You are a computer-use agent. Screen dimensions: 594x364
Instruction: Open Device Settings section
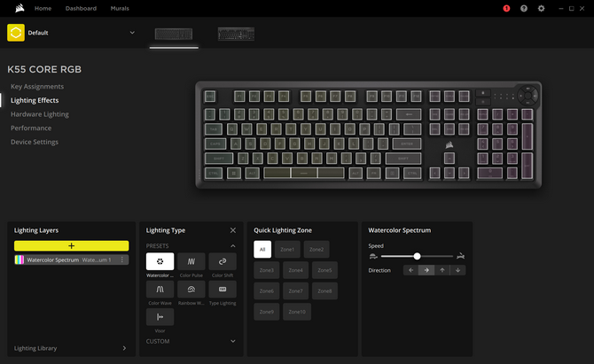click(x=35, y=142)
